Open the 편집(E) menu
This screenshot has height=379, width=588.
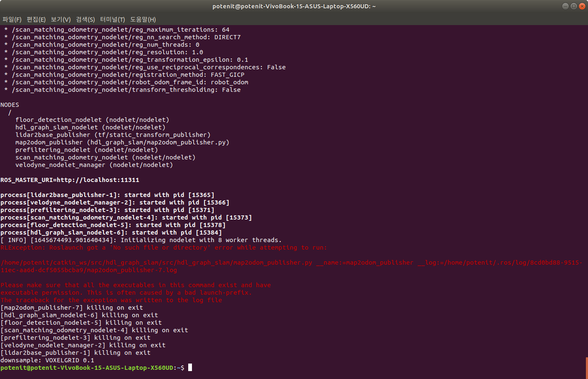(x=36, y=20)
